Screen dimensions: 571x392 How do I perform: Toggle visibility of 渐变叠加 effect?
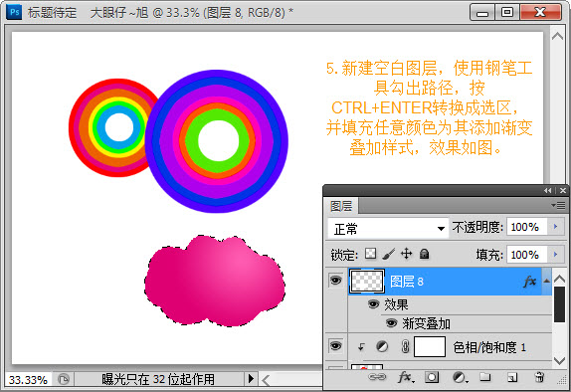point(391,323)
